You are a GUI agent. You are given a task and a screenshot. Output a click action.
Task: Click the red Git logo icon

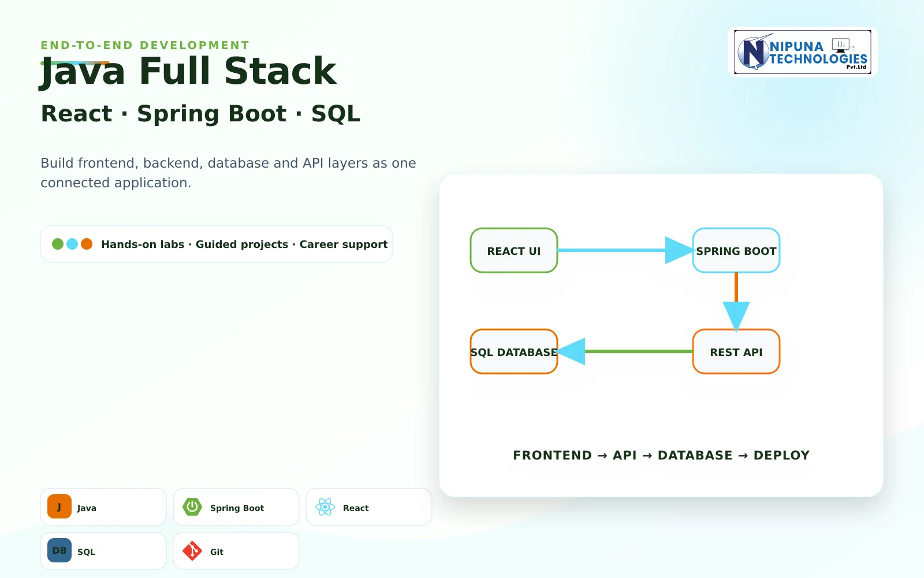coord(192,551)
